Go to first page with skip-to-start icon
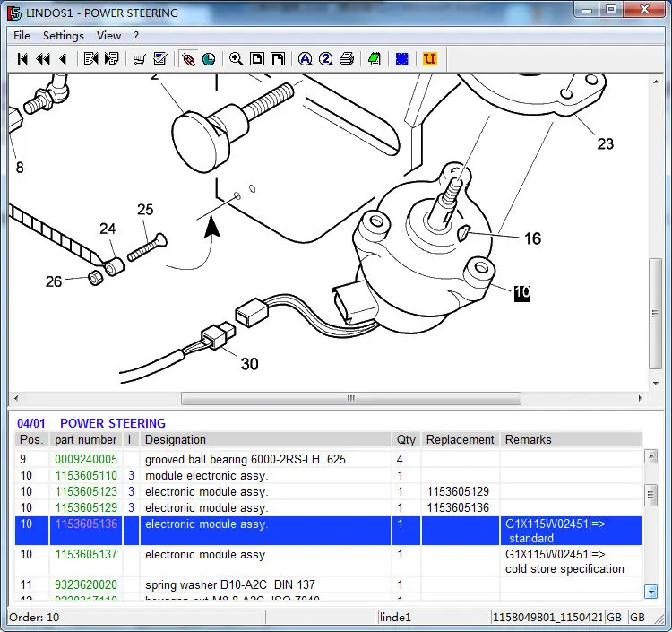Image resolution: width=672 pixels, height=632 pixels. (22, 59)
